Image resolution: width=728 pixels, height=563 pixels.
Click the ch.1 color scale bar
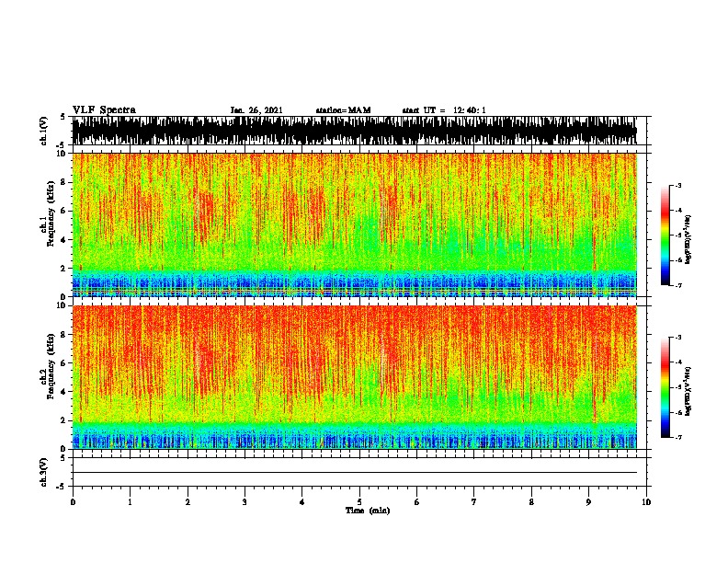[x=665, y=235]
